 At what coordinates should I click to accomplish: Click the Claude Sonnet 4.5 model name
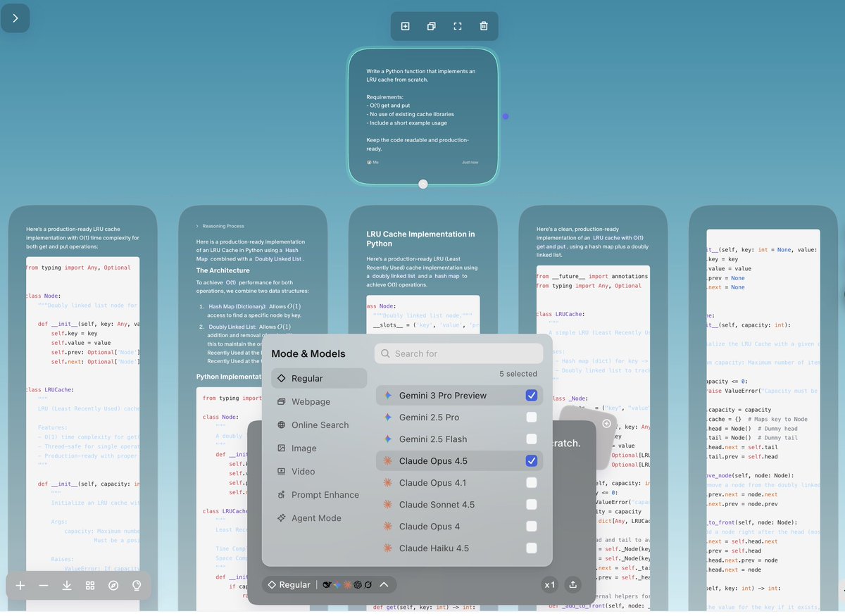click(x=437, y=505)
